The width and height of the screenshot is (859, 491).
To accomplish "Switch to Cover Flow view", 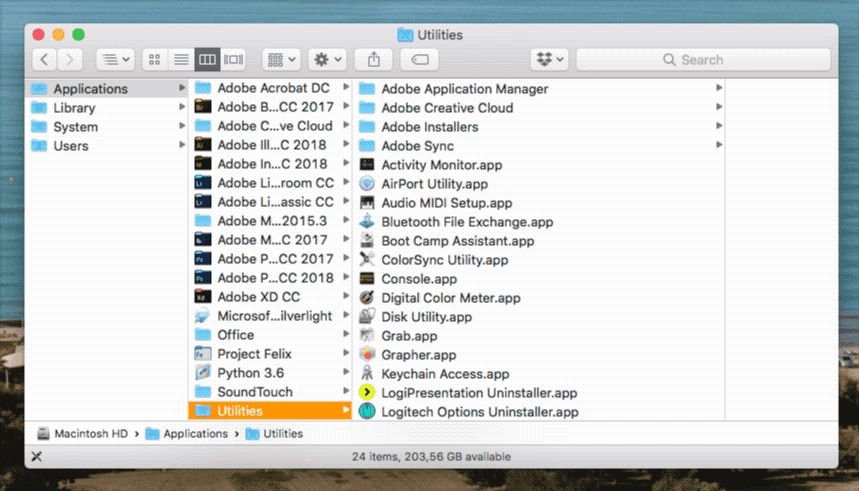I will [x=234, y=60].
